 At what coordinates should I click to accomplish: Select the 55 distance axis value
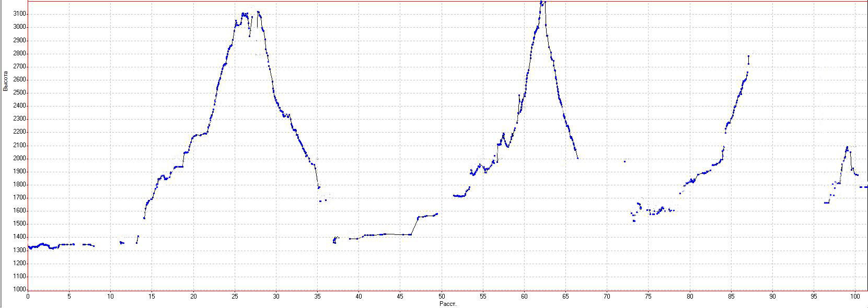coord(483,297)
